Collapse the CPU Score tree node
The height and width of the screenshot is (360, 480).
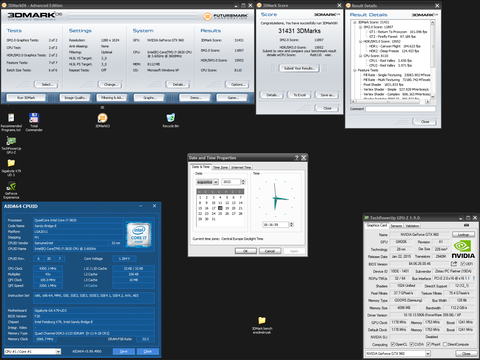(x=360, y=56)
